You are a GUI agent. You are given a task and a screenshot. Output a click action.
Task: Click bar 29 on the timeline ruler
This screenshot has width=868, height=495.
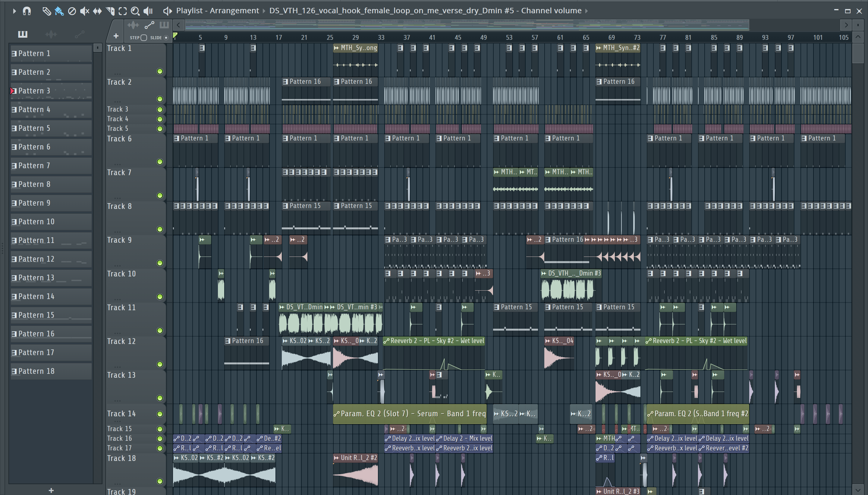[x=356, y=37]
